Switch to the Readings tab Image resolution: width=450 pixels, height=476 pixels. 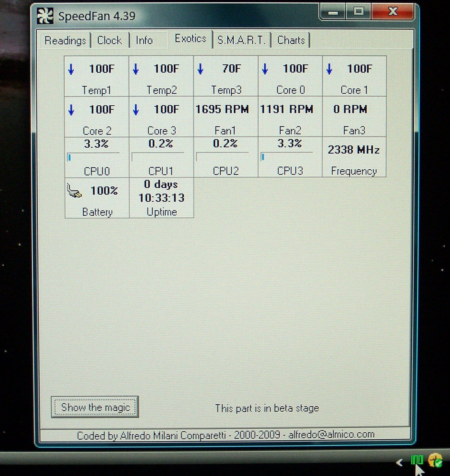[66, 41]
